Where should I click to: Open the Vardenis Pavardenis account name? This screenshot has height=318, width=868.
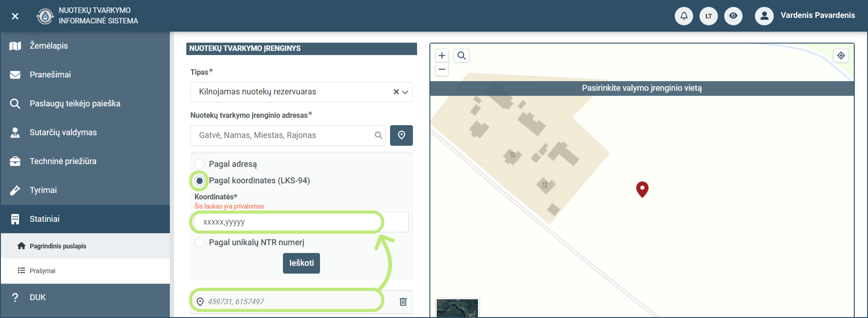(818, 15)
